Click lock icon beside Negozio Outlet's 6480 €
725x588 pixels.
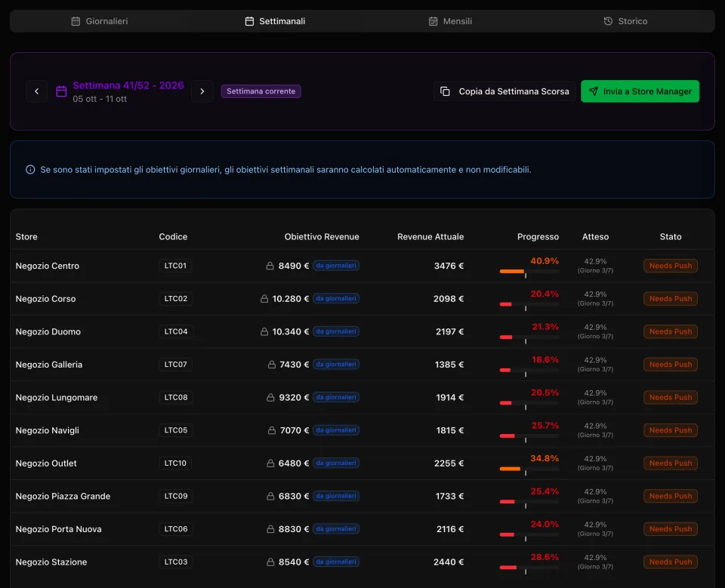tap(270, 463)
